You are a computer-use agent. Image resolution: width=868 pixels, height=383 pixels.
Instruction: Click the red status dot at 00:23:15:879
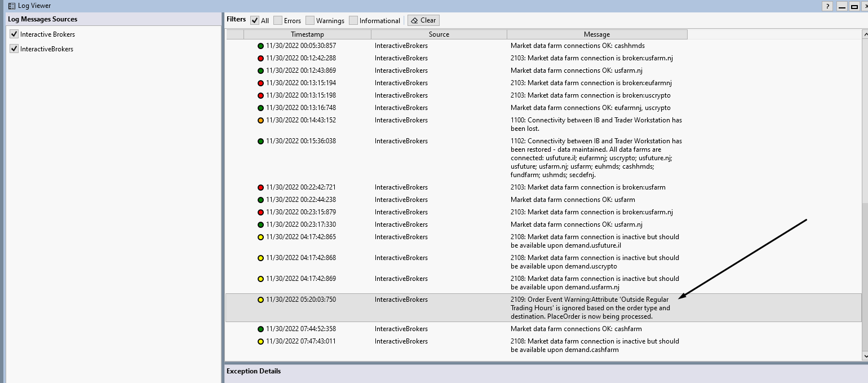tap(260, 212)
